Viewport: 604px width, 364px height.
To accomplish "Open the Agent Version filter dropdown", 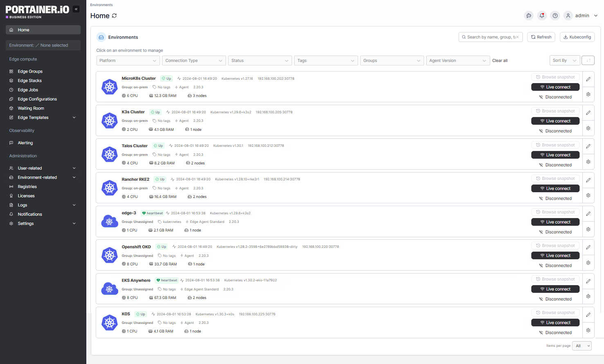I will pos(458,61).
